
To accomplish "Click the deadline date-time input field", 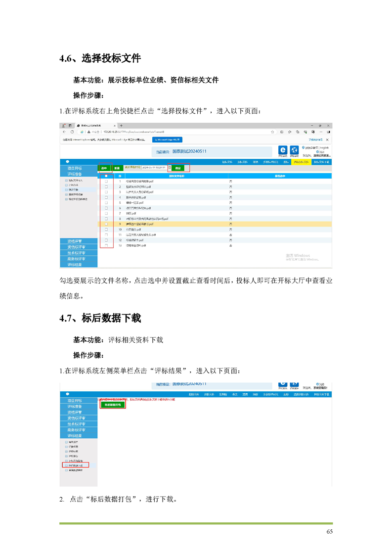I will (154, 168).
